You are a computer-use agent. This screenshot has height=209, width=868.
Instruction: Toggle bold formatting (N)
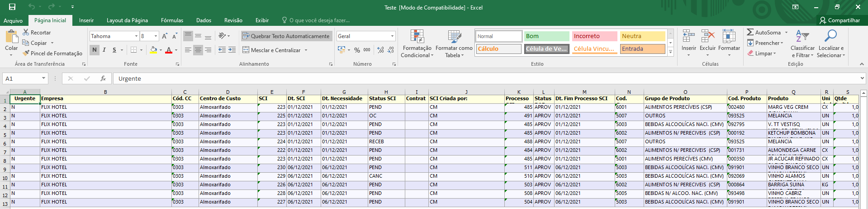tap(94, 50)
